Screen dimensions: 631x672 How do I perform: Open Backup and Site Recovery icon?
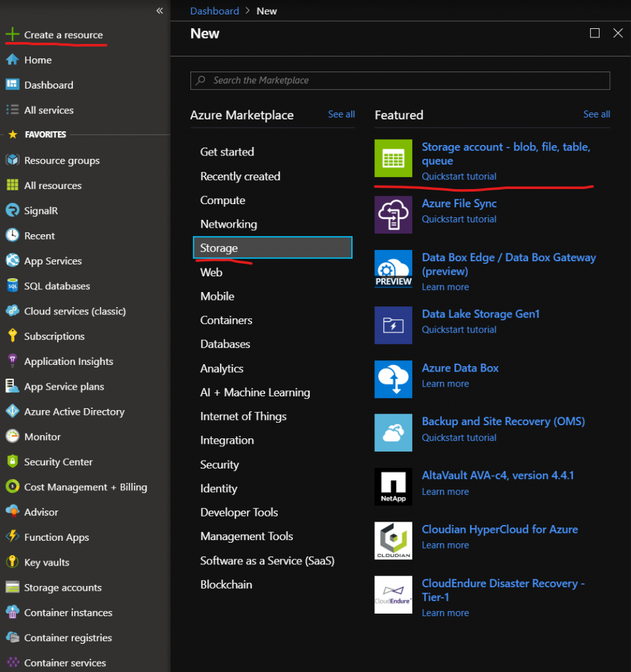click(393, 432)
